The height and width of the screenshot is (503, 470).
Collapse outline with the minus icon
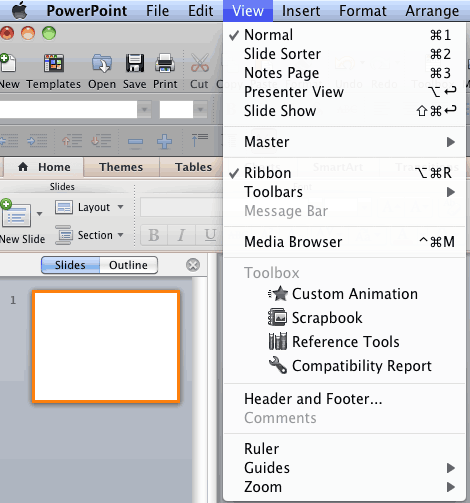click(x=135, y=142)
